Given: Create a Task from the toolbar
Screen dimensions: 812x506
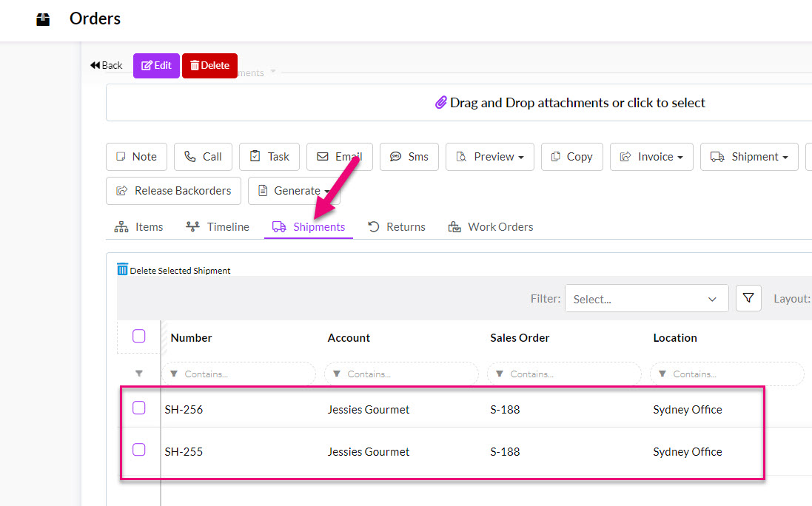Looking at the screenshot, I should 269,157.
